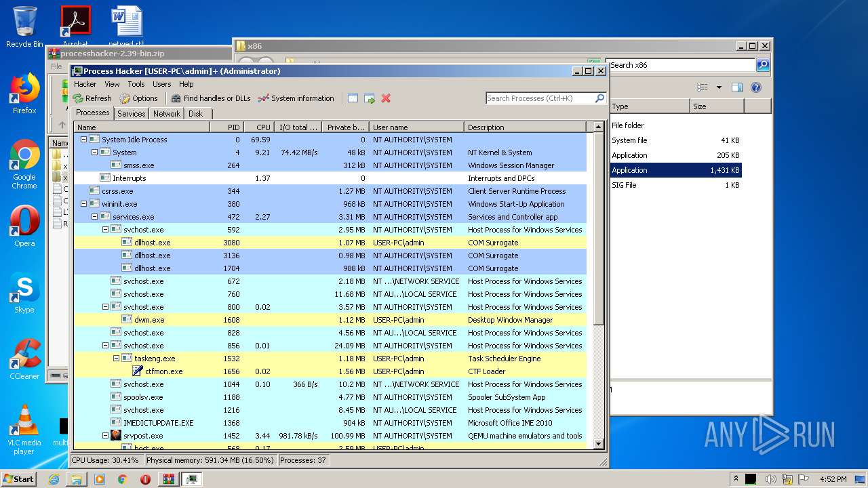Image resolution: width=868 pixels, height=488 pixels.
Task: Collapse the System process node
Action: (x=95, y=152)
